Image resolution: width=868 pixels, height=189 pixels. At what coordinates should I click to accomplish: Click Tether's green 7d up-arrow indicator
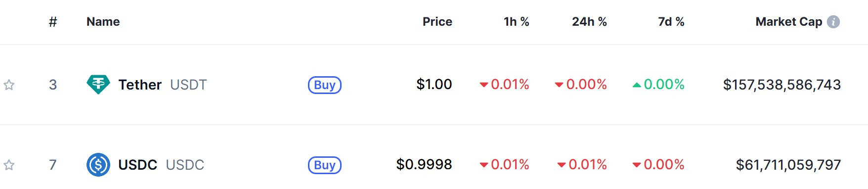tap(637, 85)
